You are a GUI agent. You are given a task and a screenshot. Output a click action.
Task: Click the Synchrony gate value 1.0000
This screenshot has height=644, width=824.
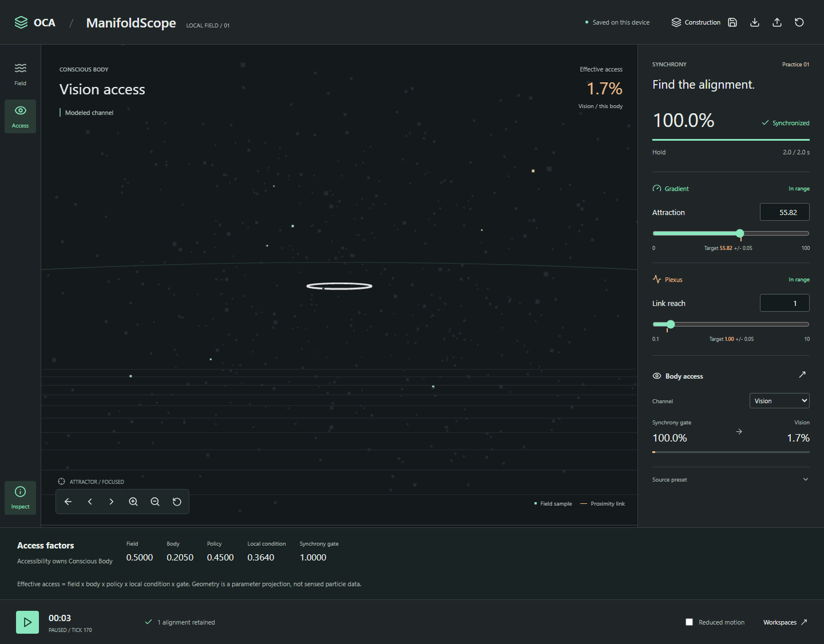tap(313, 558)
